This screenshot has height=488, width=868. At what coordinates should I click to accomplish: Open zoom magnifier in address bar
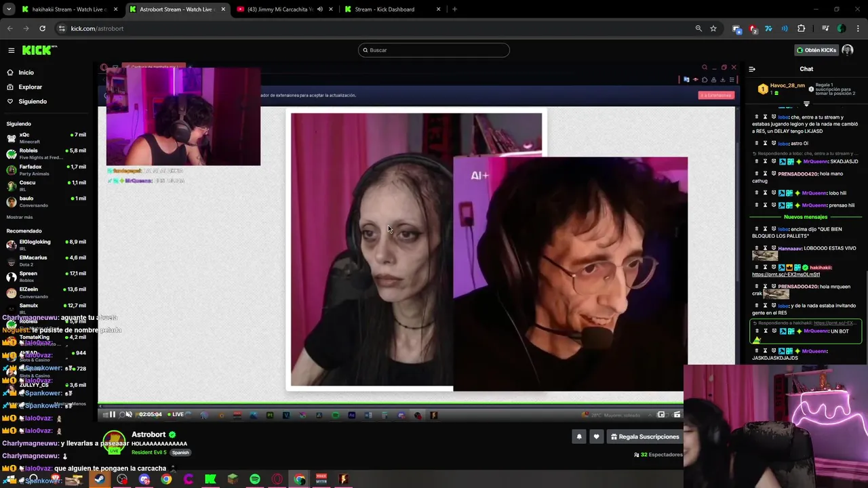(x=698, y=28)
